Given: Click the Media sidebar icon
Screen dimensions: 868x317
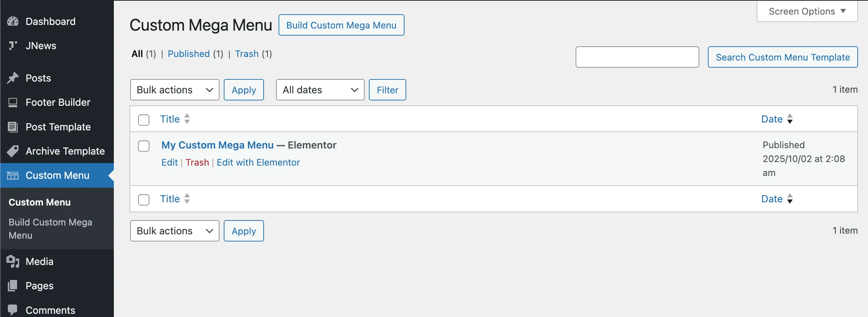Looking at the screenshot, I should coord(13,261).
